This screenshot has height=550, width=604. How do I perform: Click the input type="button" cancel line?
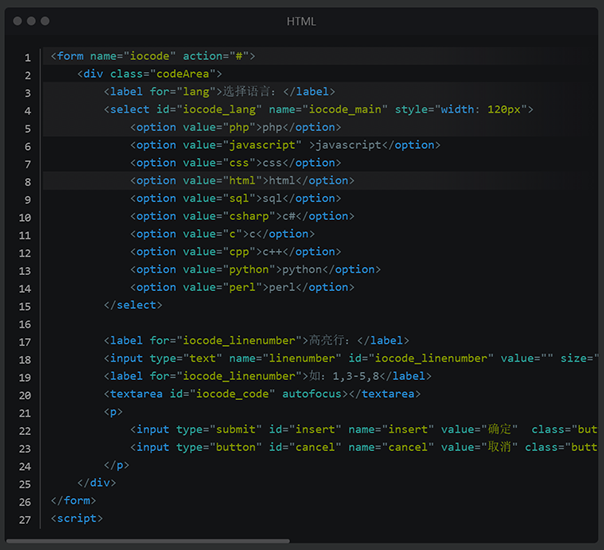click(x=364, y=447)
